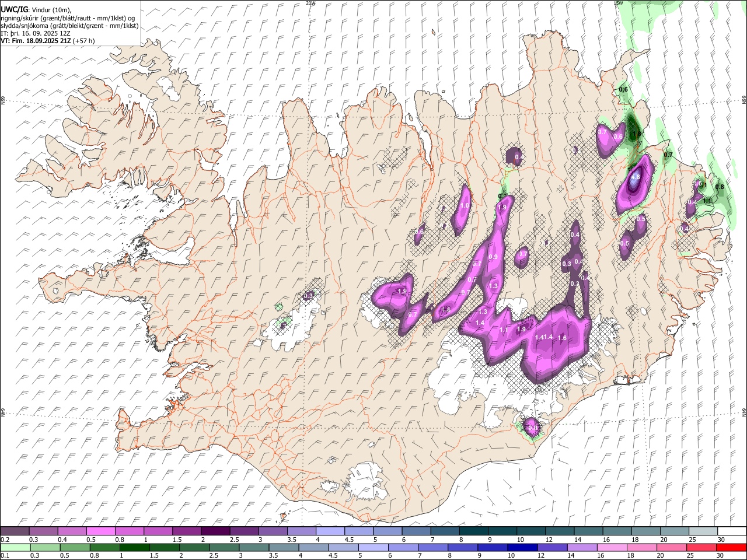Click lower scale violet swatch between 14 and 16
Screen dimensions: 747x560
[x=583, y=547]
